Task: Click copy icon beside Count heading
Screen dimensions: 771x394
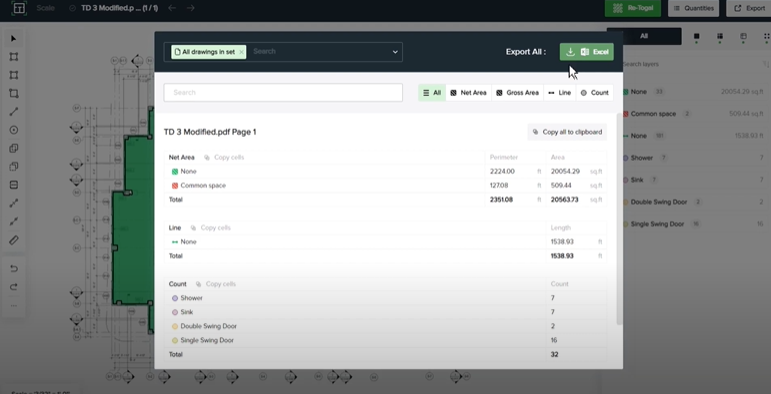Action: coord(199,284)
